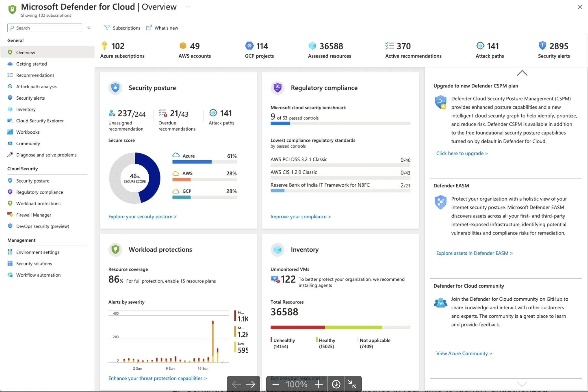Click the Workbooks chart icon
588x392 pixels.
click(x=10, y=132)
